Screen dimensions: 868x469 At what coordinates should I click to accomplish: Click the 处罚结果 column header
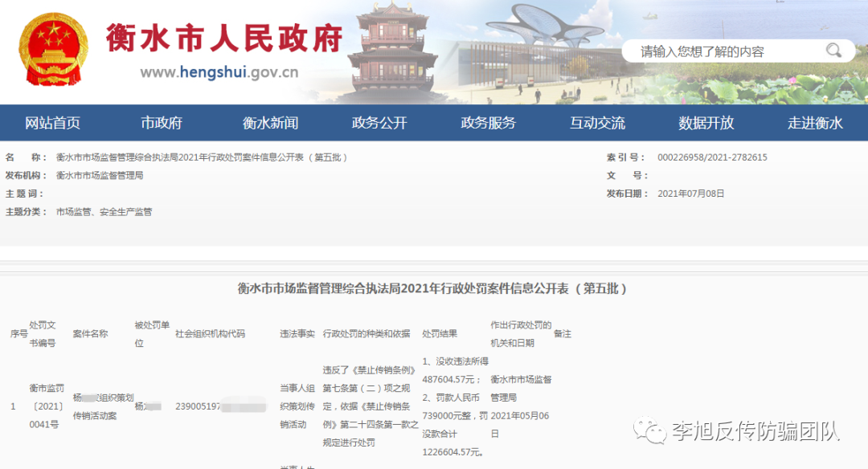(x=440, y=333)
